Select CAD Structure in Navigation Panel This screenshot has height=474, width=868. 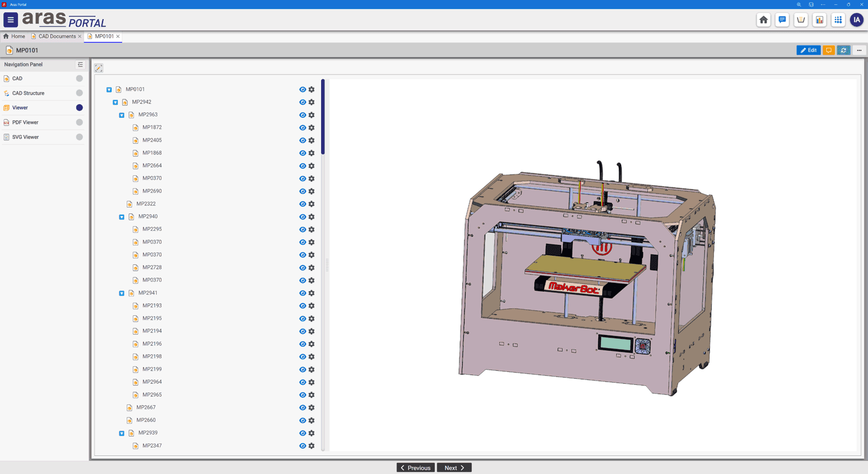pyautogui.click(x=43, y=93)
